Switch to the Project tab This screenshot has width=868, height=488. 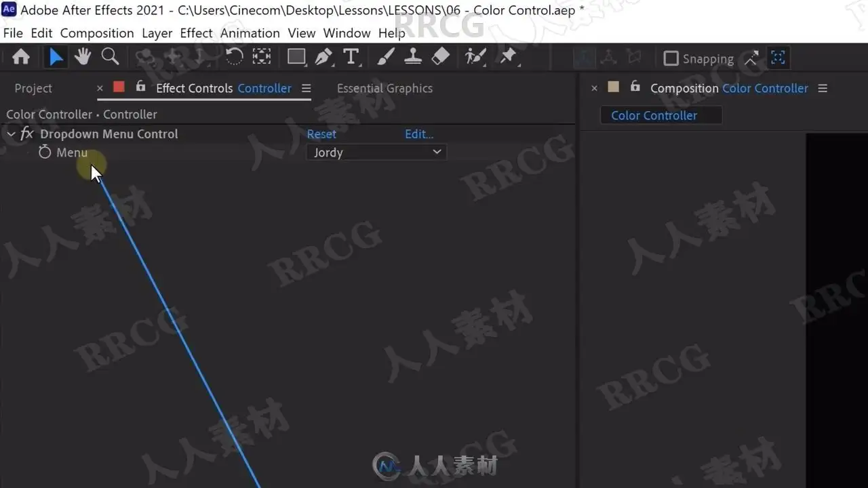click(x=33, y=88)
